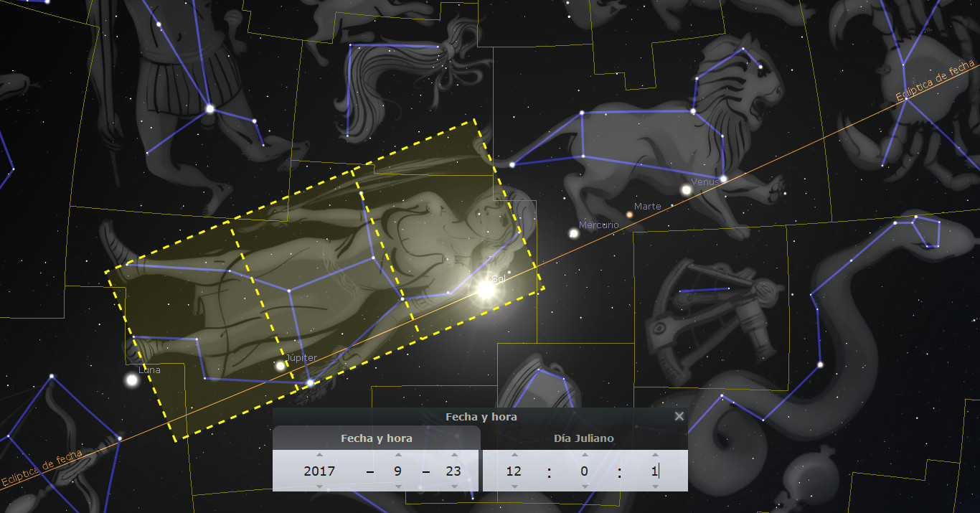Raise the hour using its up arrow

coord(514,455)
